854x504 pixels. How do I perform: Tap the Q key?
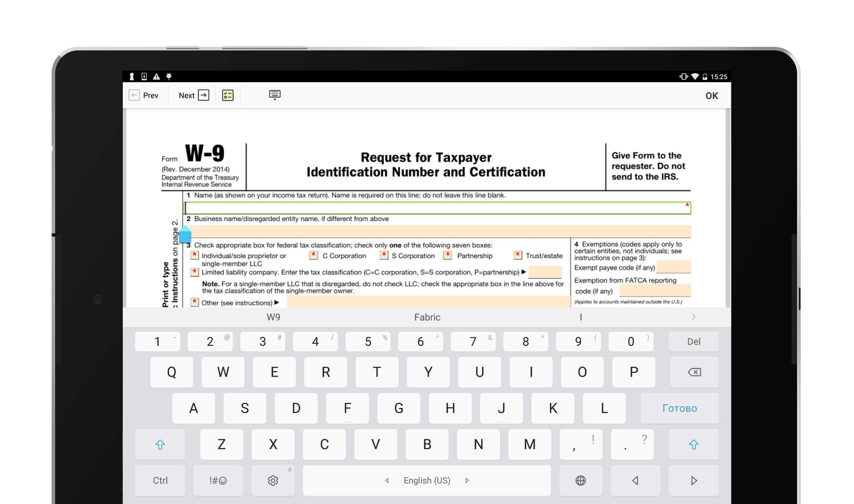tap(172, 372)
